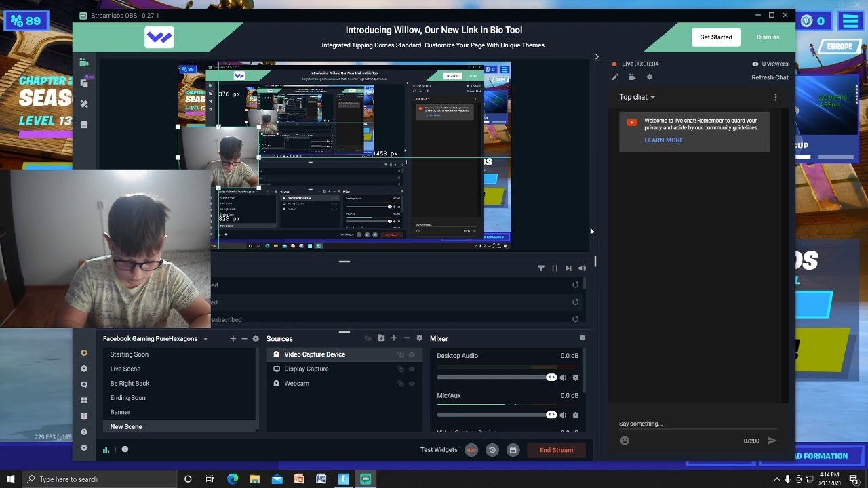
Task: Open the Editor camera icon in sidebar
Action: point(84,62)
